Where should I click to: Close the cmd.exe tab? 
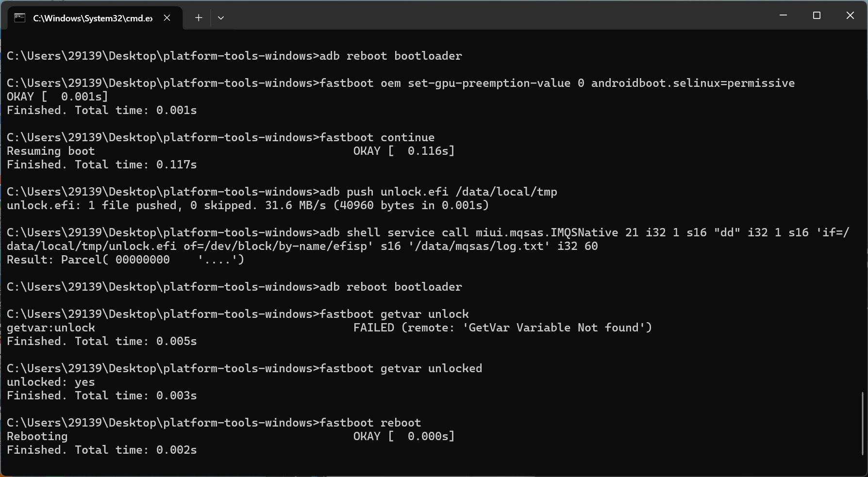pos(167,18)
